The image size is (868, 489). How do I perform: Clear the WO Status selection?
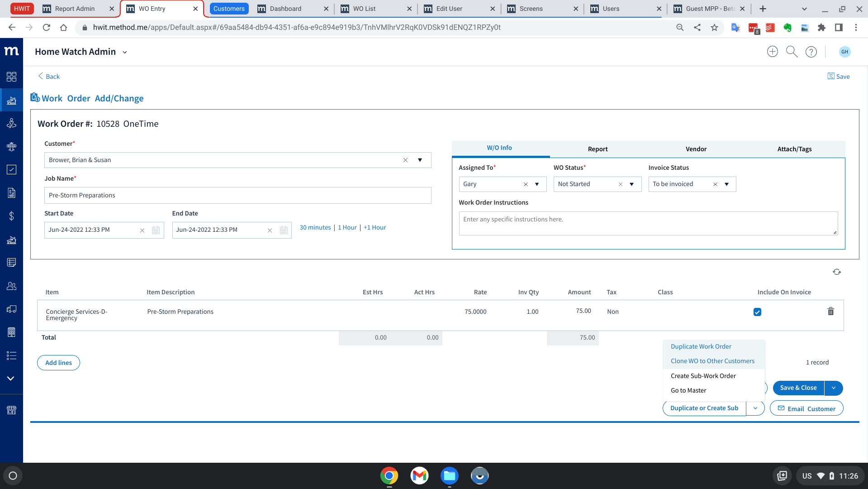point(621,184)
